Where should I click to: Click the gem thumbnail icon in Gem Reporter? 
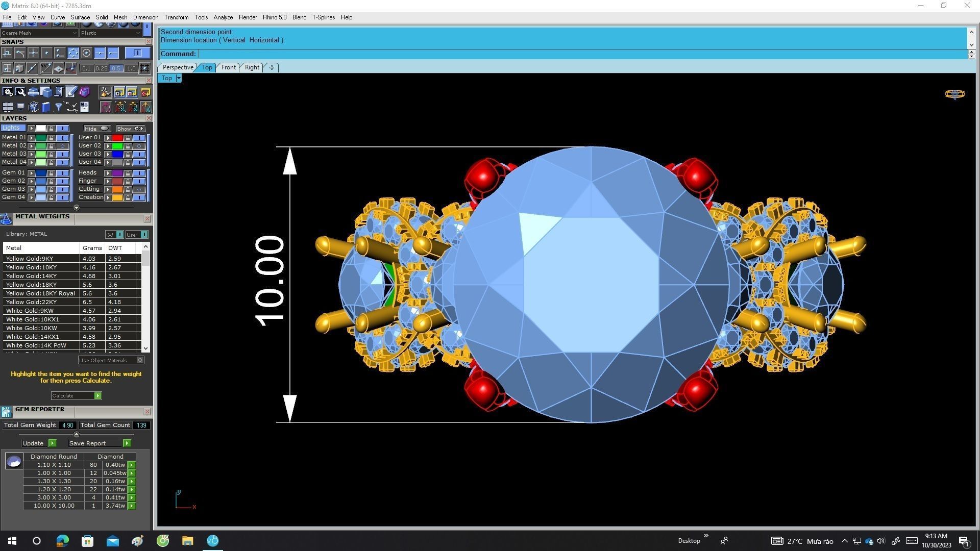click(x=14, y=461)
